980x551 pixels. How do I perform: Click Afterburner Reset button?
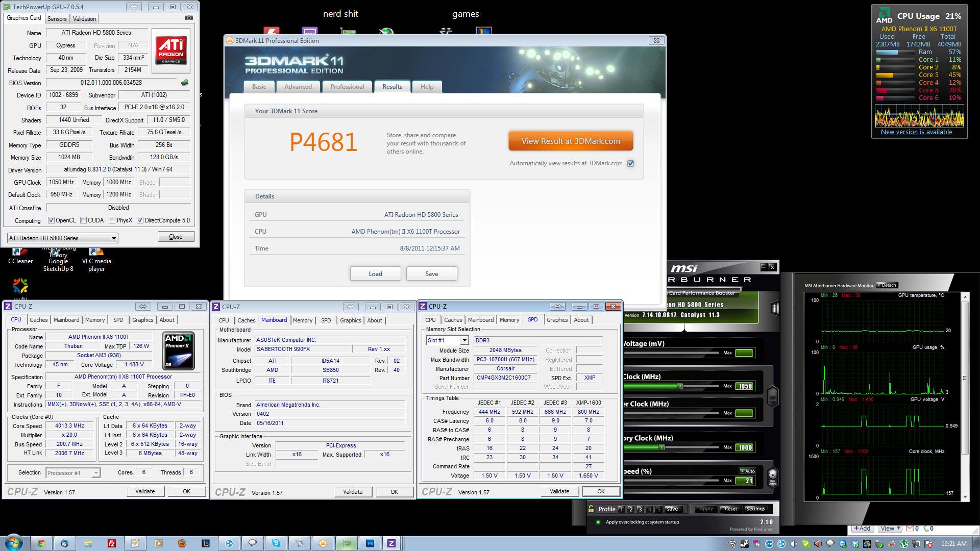click(730, 509)
